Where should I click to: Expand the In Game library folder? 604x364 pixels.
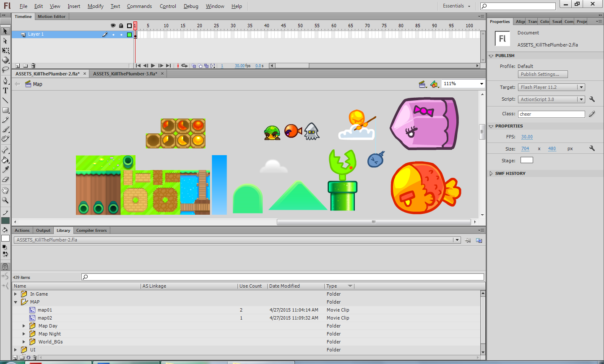[x=16, y=294]
